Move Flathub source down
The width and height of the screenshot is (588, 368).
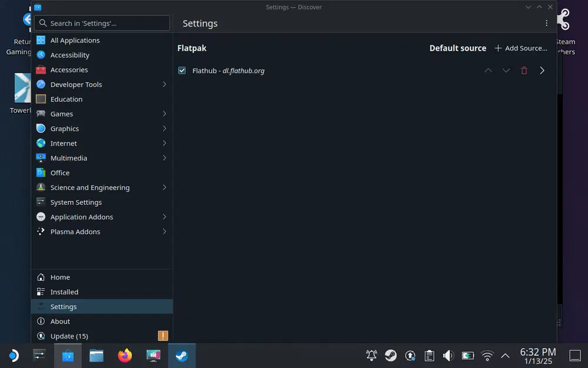click(506, 71)
